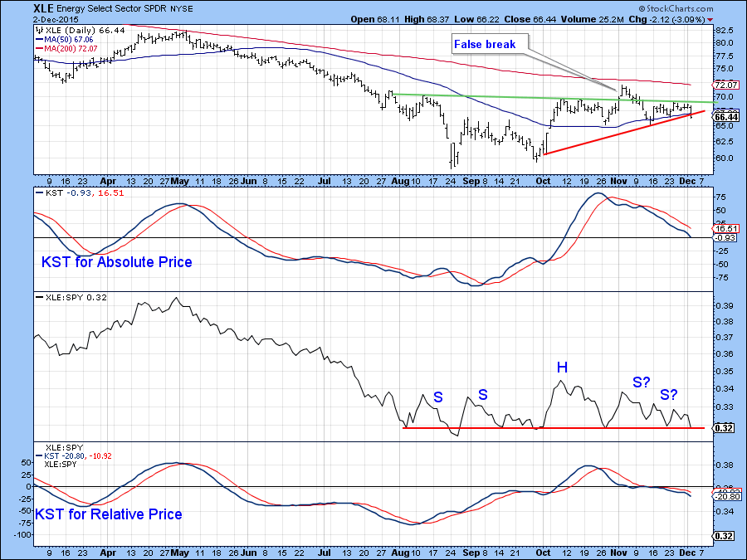The image size is (747, 560).
Task: Click the "False break" annotation box
Action: coord(490,44)
